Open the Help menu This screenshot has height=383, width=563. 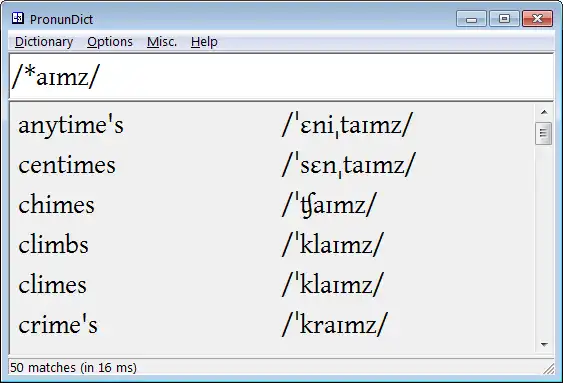(x=204, y=42)
